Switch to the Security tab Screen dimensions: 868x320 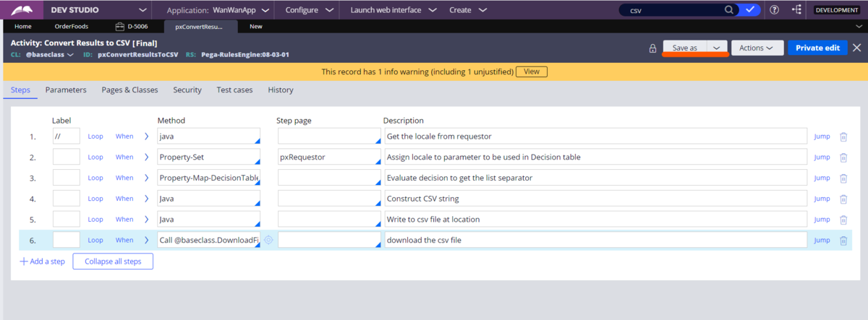(x=187, y=90)
